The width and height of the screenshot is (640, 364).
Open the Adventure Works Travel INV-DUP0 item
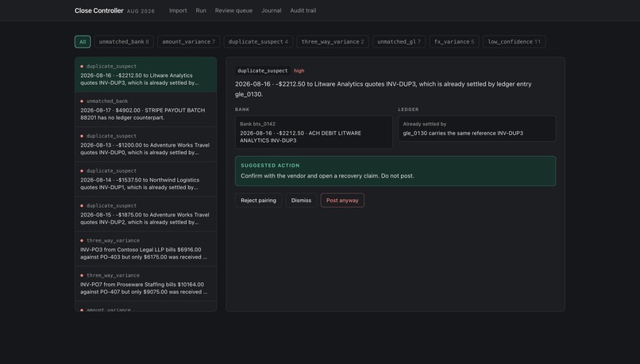(146, 144)
